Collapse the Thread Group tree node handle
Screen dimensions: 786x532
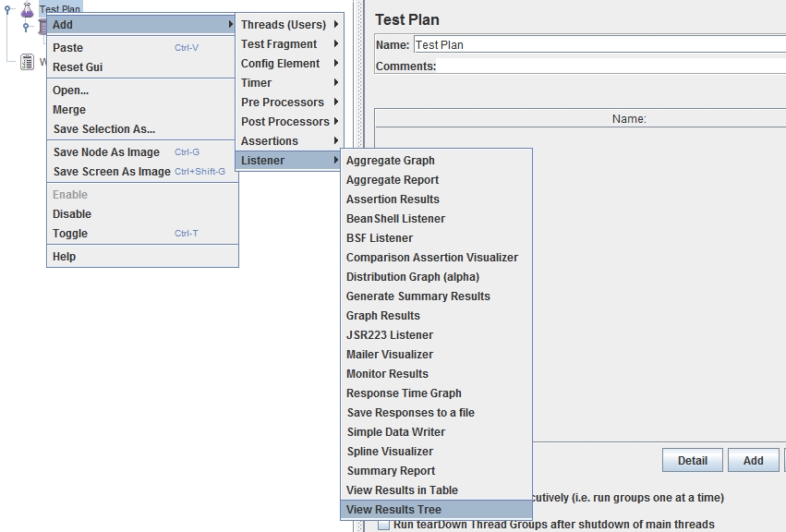(27, 27)
